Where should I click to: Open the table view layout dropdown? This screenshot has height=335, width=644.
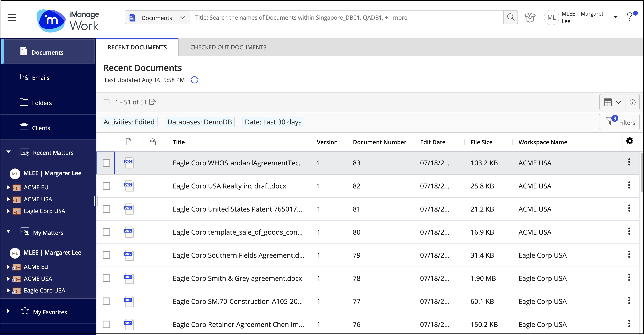click(612, 102)
